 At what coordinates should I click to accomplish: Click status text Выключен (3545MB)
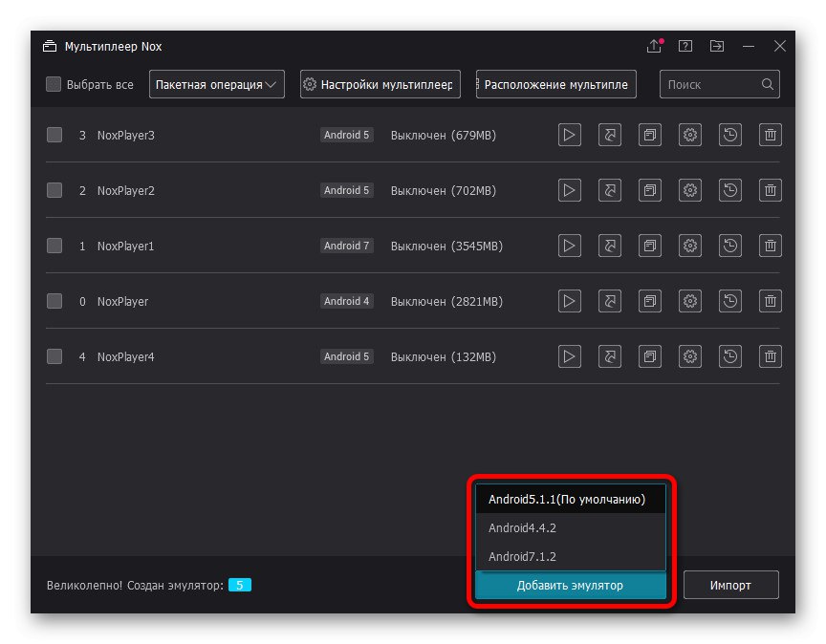tap(446, 246)
